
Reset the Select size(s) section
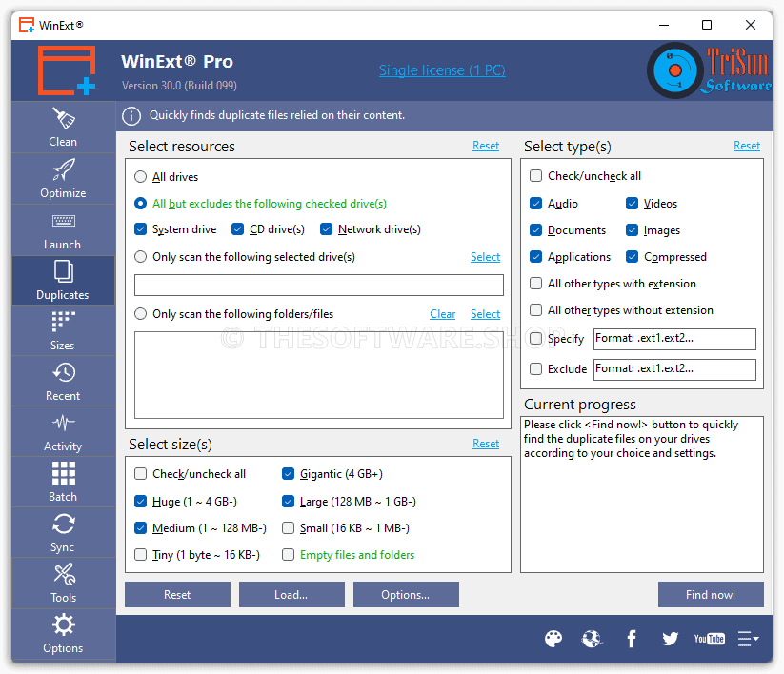pos(486,444)
